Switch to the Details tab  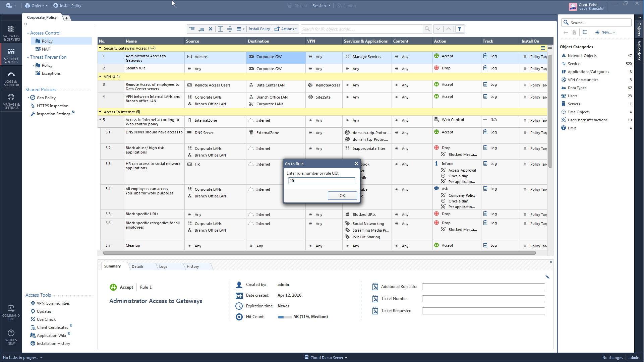[x=137, y=266]
